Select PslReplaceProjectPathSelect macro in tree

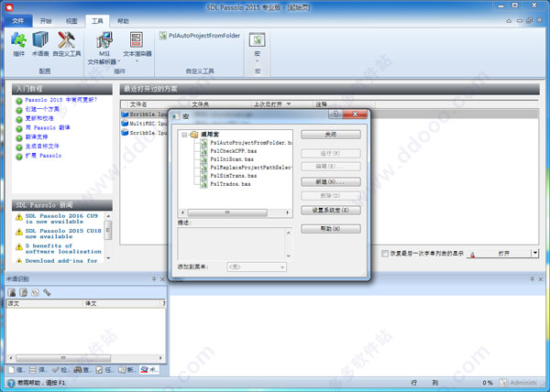click(x=251, y=168)
